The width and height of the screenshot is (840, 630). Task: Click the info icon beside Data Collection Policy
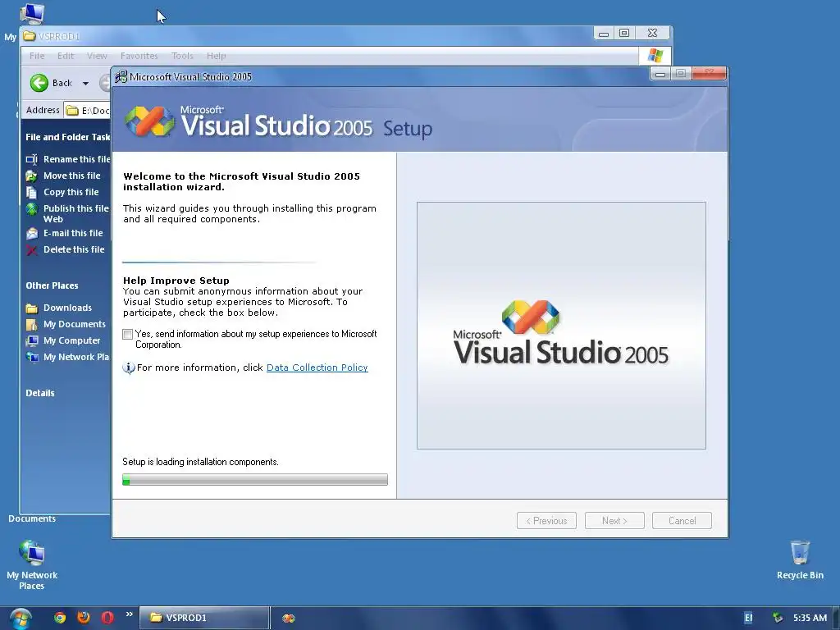coord(129,368)
